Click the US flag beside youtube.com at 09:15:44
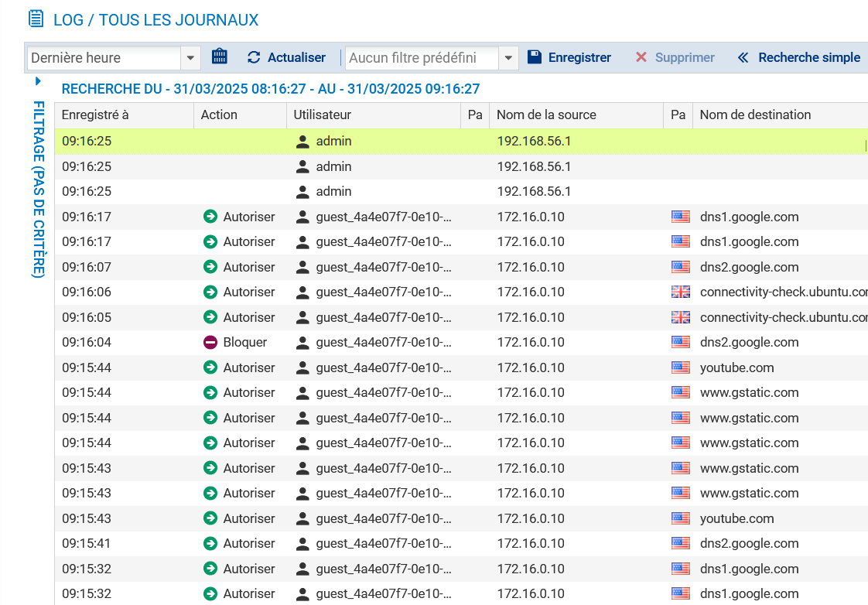Image resolution: width=868 pixels, height=605 pixels. [680, 367]
